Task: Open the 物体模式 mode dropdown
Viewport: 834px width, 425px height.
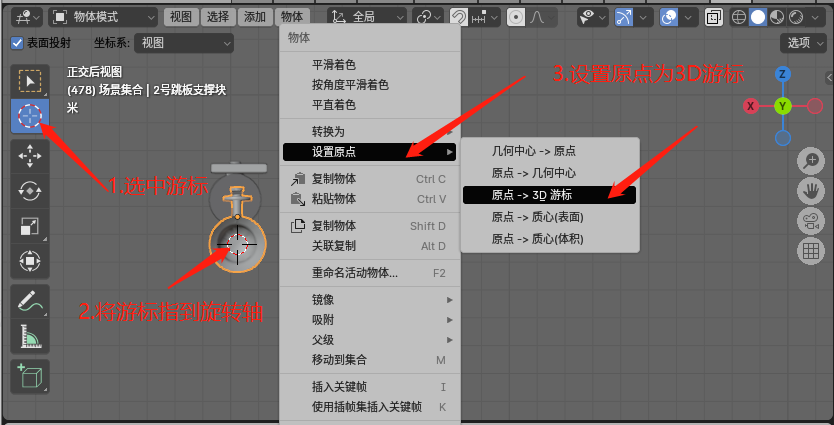Action: click(x=103, y=18)
